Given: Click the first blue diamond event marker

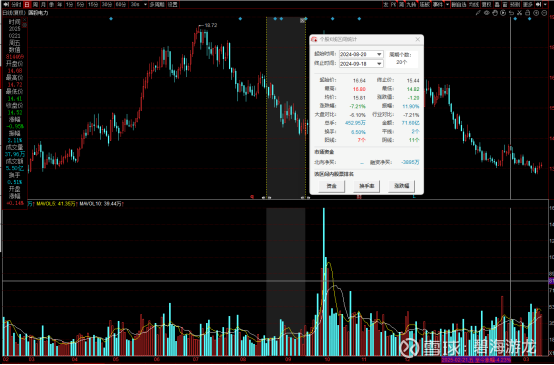Looking at the screenshot, I should point(111,18).
